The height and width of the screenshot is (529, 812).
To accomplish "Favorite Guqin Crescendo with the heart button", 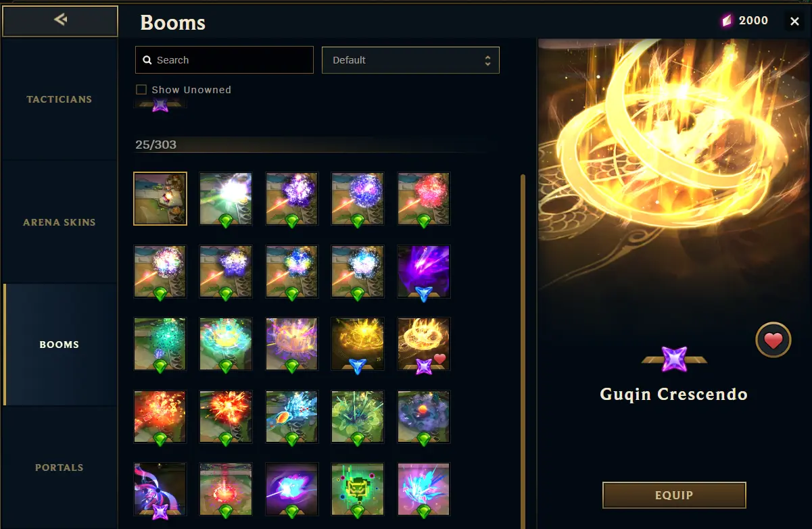I will pyautogui.click(x=773, y=340).
